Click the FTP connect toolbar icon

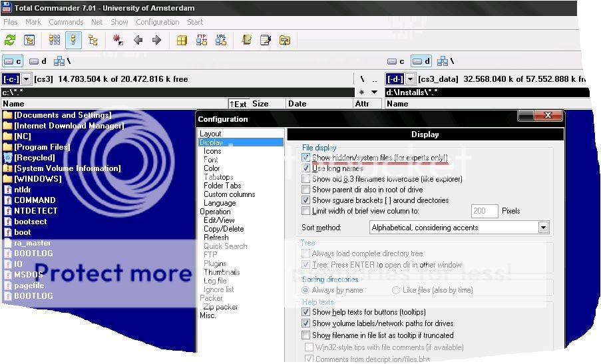(x=201, y=41)
